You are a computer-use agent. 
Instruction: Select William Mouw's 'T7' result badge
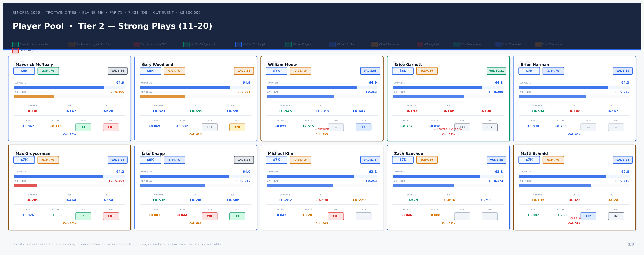coord(364,127)
